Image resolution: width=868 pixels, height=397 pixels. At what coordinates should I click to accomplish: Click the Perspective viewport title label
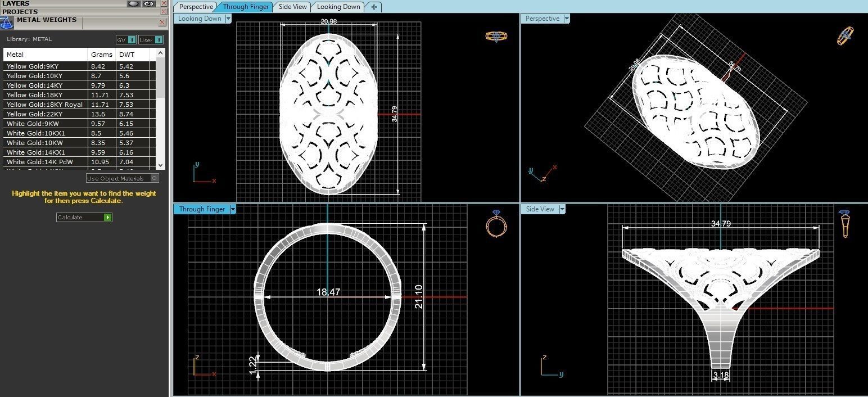(x=542, y=19)
